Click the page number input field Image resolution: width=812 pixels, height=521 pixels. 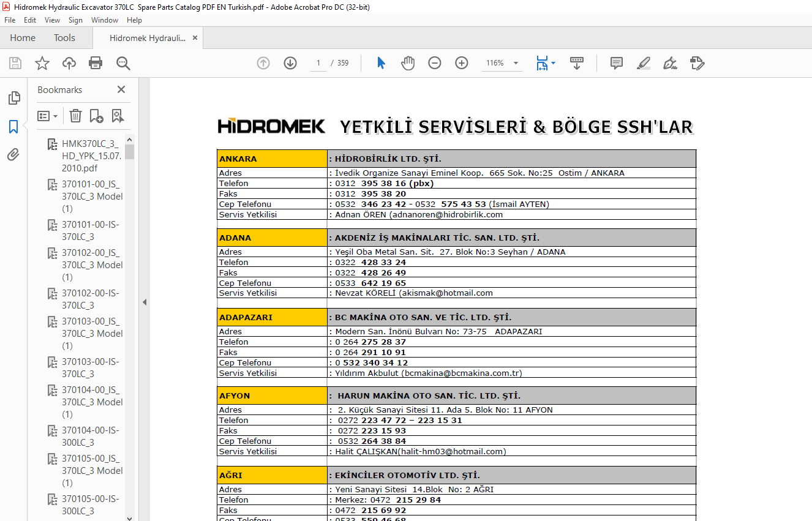(x=318, y=63)
